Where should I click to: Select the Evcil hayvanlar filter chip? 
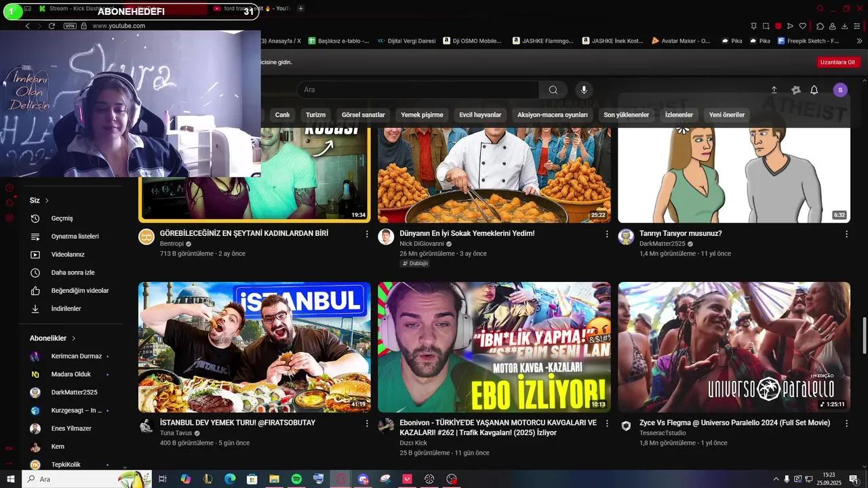point(480,115)
